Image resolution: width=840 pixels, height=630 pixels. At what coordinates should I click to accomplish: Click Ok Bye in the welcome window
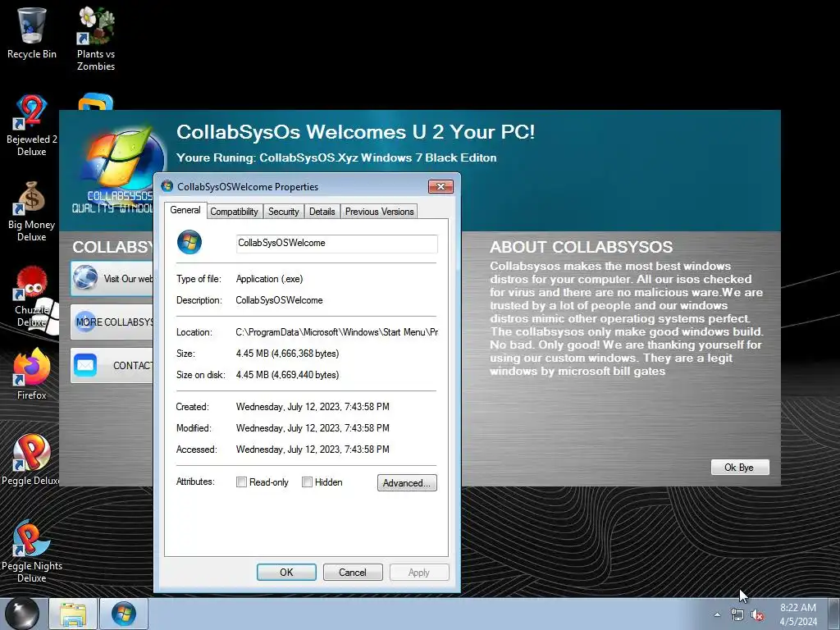739,467
